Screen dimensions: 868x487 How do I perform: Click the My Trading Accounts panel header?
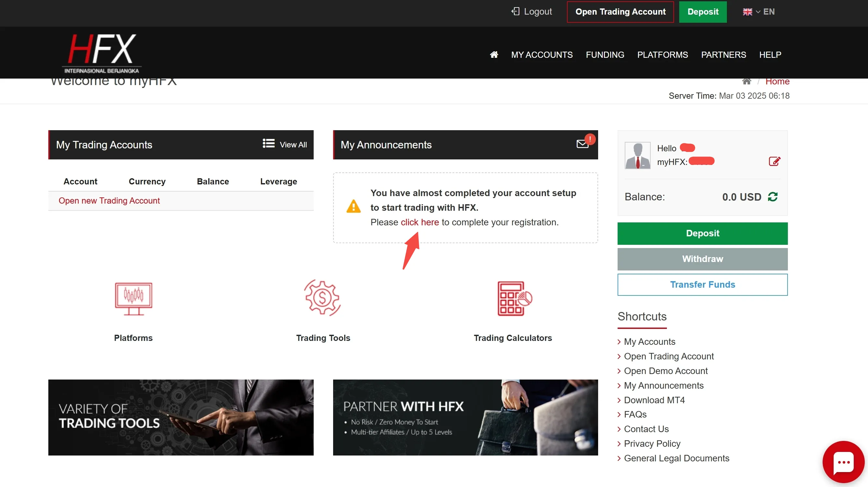click(181, 145)
